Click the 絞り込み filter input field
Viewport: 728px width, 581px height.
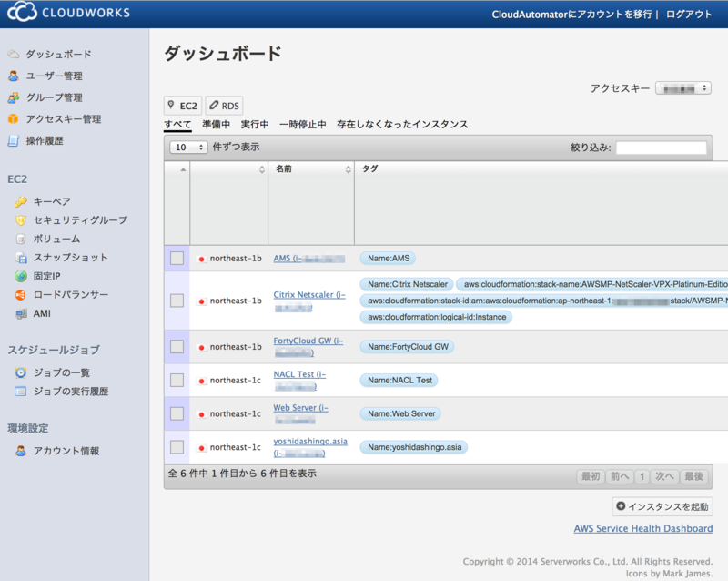662,148
